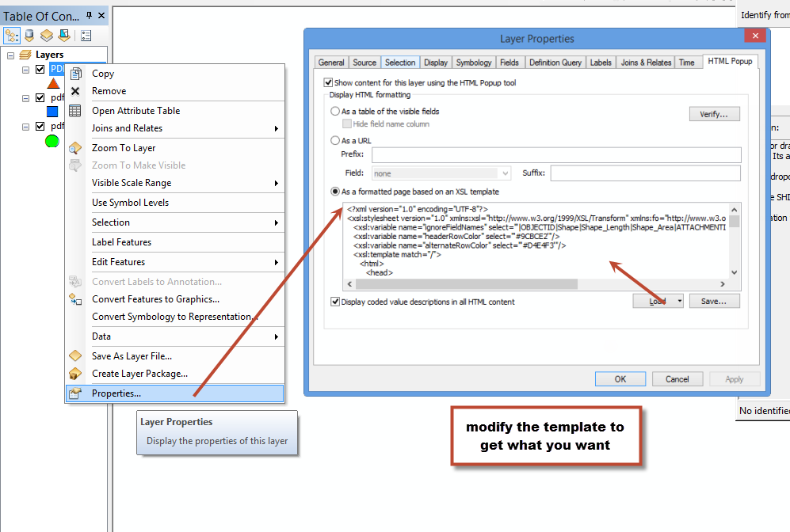The width and height of the screenshot is (790, 532).
Task: Open Table Of Contents Options icon
Action: (x=86, y=36)
